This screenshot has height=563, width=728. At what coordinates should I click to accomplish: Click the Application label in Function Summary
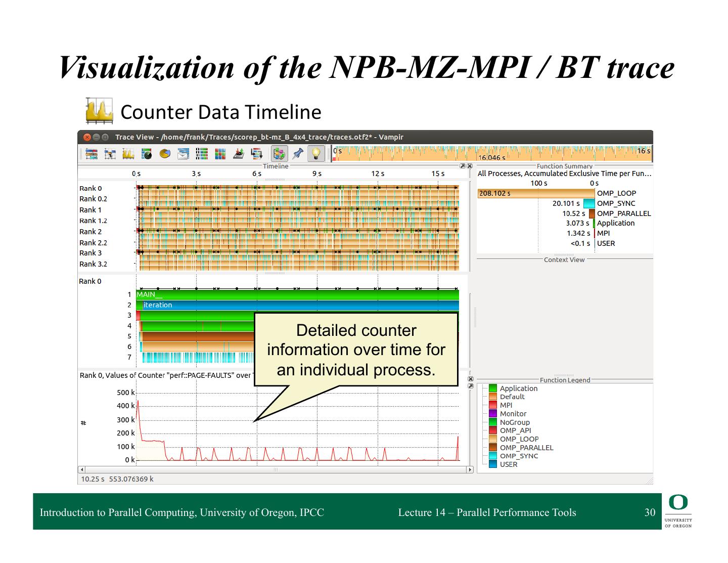pyautogui.click(x=616, y=223)
